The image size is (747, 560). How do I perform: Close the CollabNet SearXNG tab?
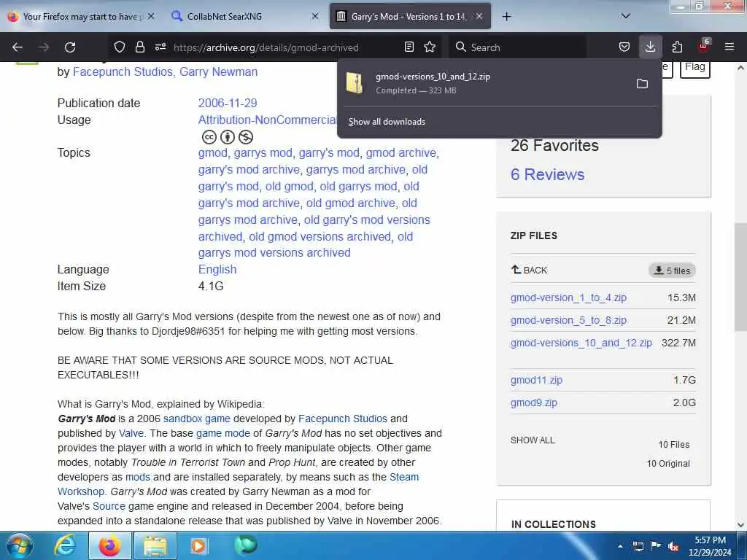(315, 16)
